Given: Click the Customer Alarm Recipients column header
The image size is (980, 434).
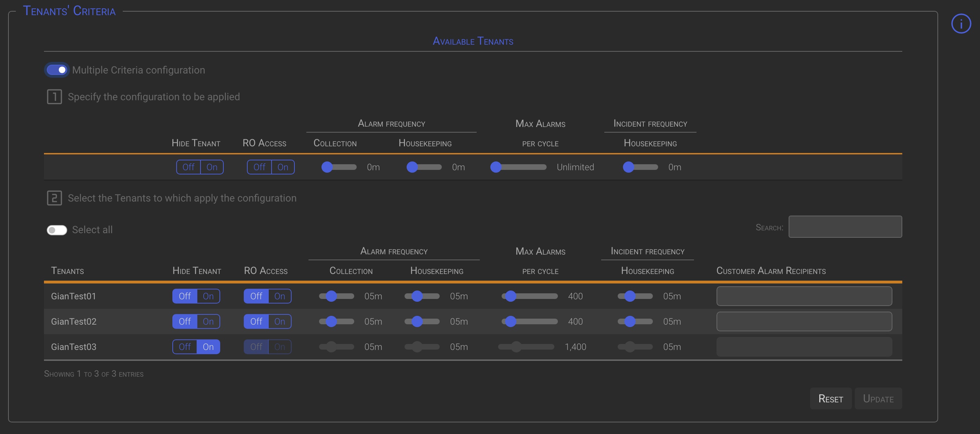Looking at the screenshot, I should tap(771, 271).
